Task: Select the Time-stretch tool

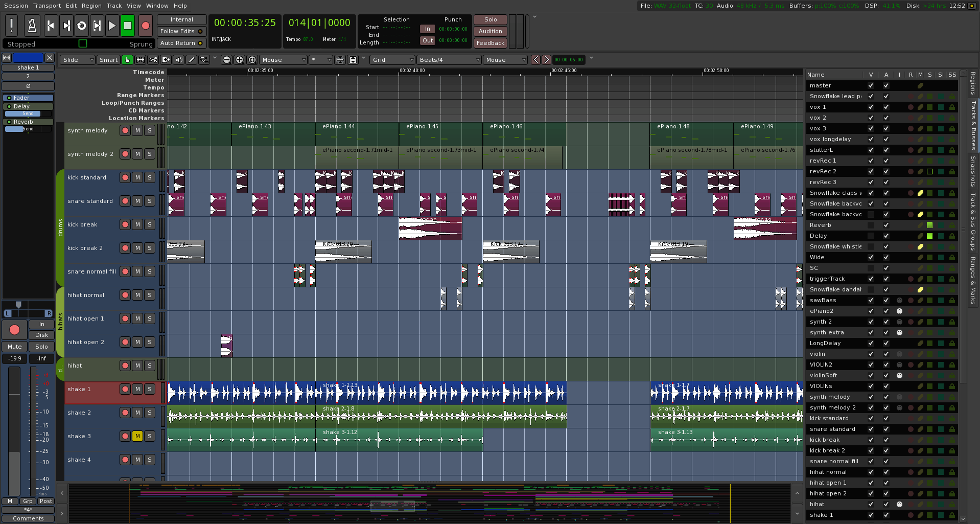Action: tap(166, 60)
